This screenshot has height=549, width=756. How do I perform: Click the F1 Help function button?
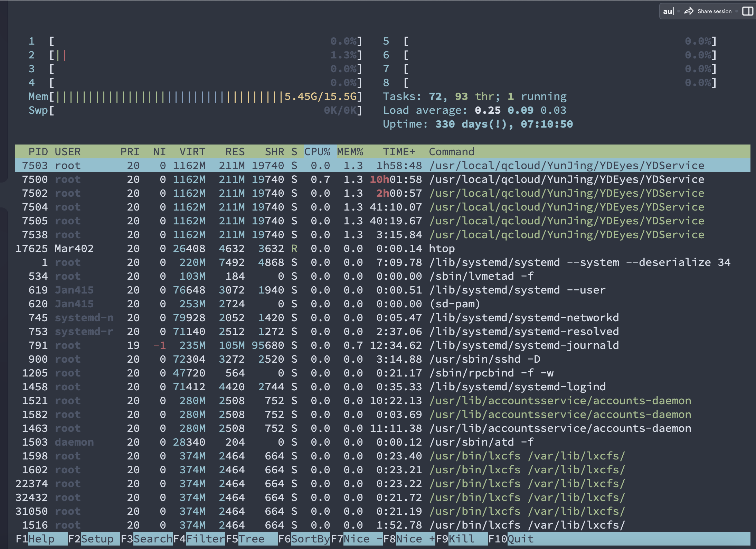(x=41, y=539)
